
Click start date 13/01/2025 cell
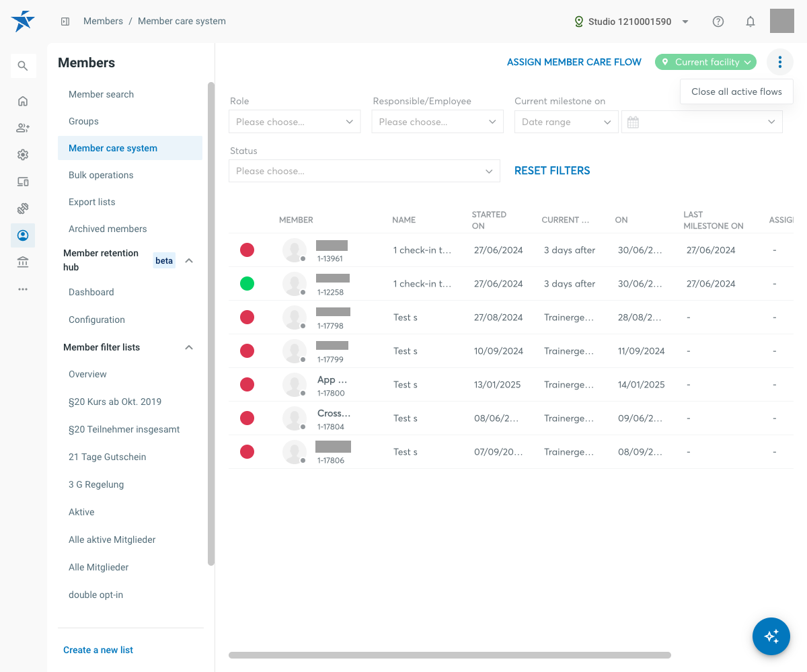click(x=498, y=385)
